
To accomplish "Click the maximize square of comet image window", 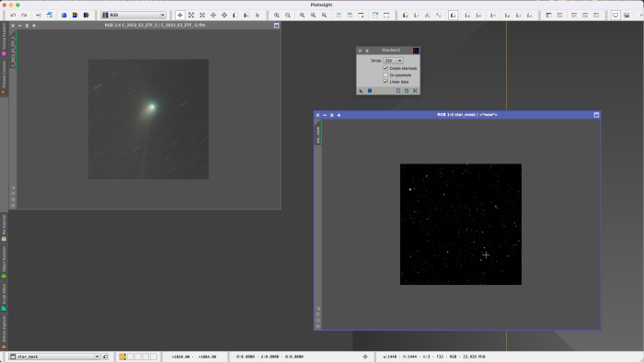I will tap(276, 26).
